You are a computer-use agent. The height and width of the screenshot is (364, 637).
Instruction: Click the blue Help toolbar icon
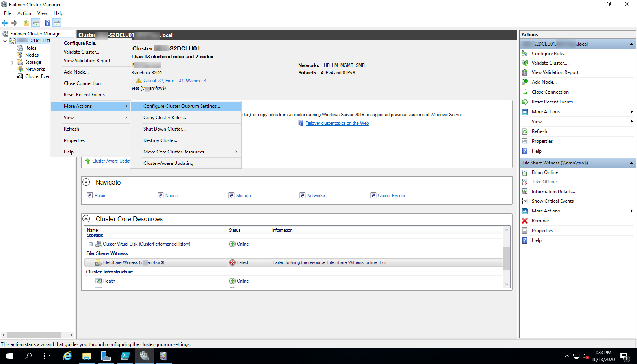click(x=48, y=23)
